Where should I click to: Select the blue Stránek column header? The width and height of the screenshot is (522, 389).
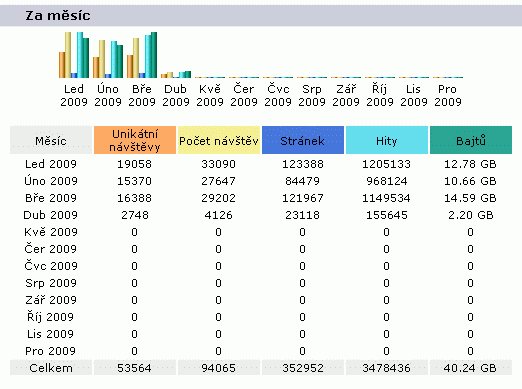coord(303,140)
